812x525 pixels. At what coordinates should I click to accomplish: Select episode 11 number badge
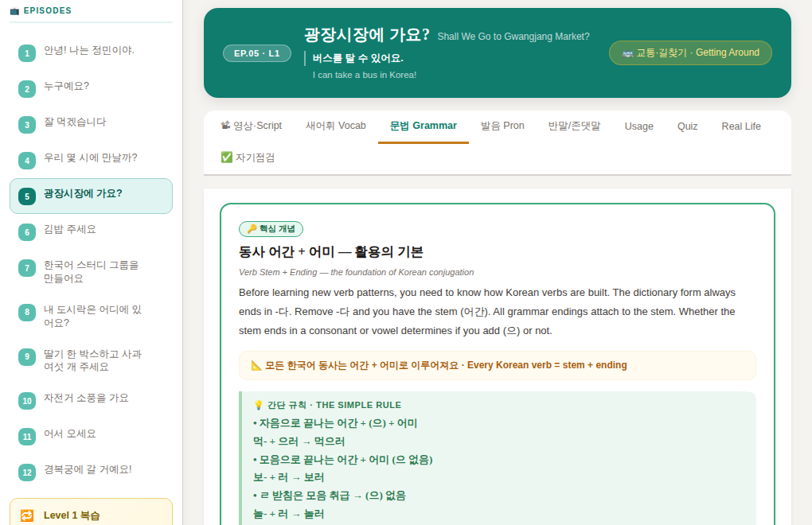click(x=27, y=437)
